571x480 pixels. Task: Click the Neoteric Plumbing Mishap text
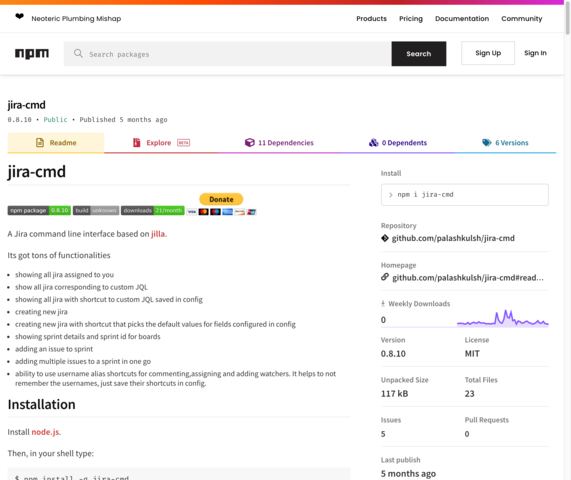76,19
